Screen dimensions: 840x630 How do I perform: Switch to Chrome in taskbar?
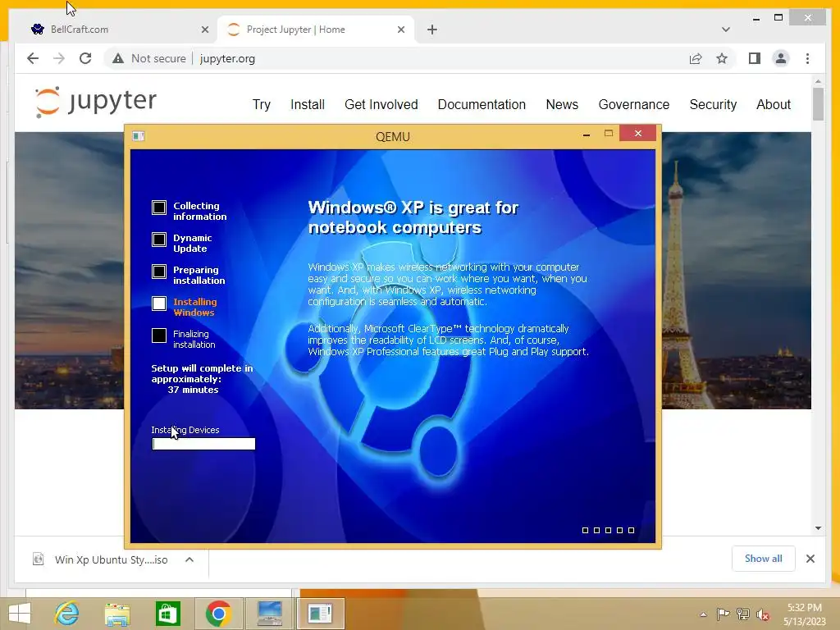(x=218, y=614)
